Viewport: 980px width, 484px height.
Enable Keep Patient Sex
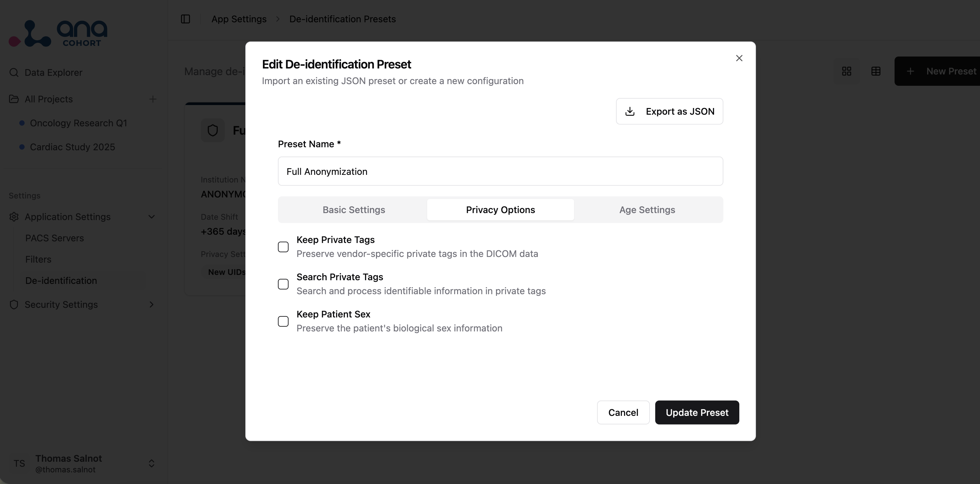coord(283,321)
